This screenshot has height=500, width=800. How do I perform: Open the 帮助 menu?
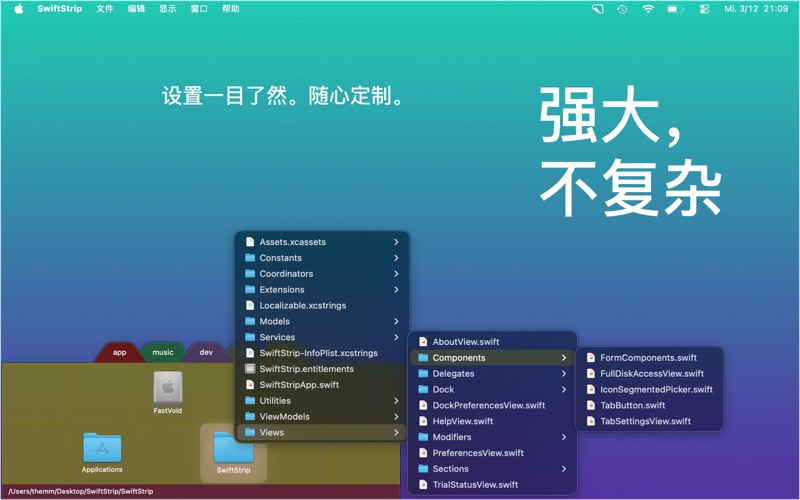231,9
